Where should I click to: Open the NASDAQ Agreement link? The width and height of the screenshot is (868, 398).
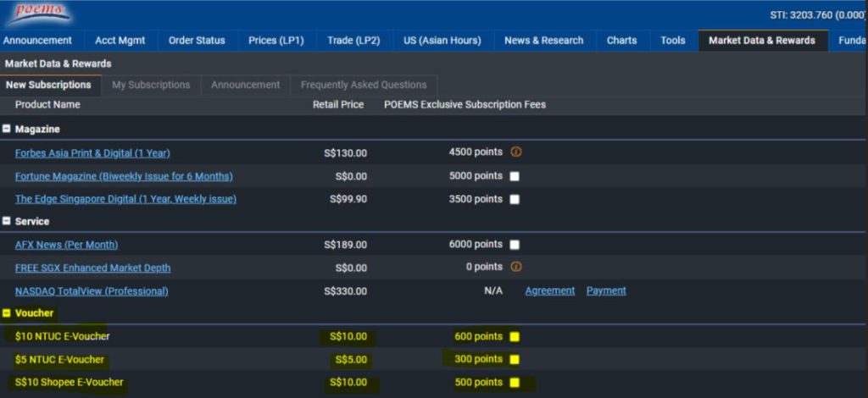point(549,290)
